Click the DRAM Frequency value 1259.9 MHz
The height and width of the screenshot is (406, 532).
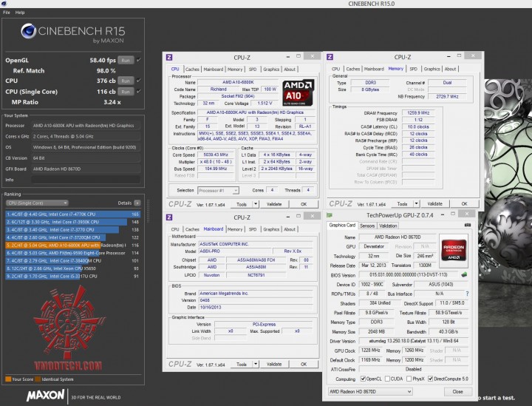click(418, 112)
